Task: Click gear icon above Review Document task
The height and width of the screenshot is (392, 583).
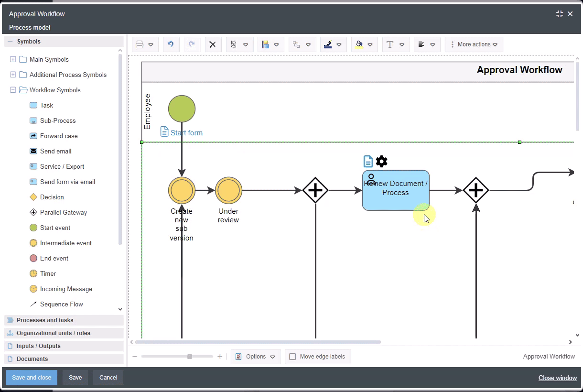Action: click(381, 162)
